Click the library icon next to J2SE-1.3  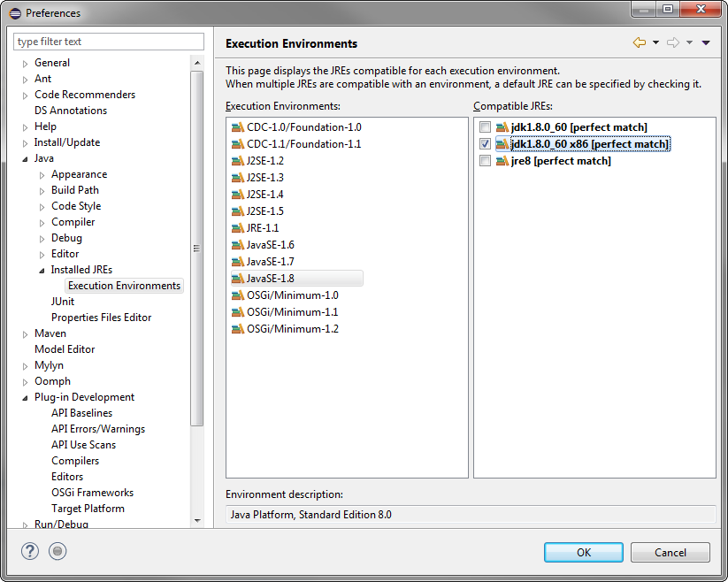[x=238, y=177]
